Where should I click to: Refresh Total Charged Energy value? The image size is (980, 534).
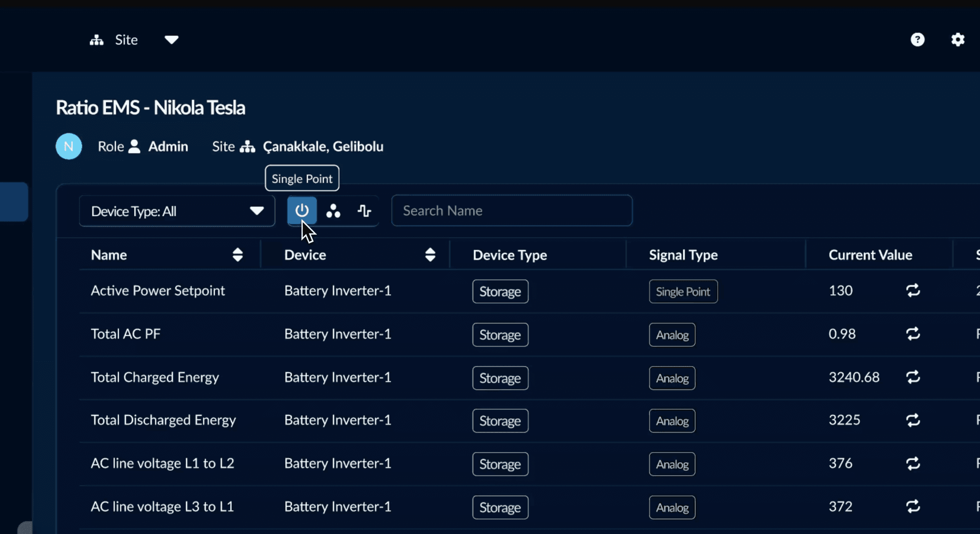(913, 377)
